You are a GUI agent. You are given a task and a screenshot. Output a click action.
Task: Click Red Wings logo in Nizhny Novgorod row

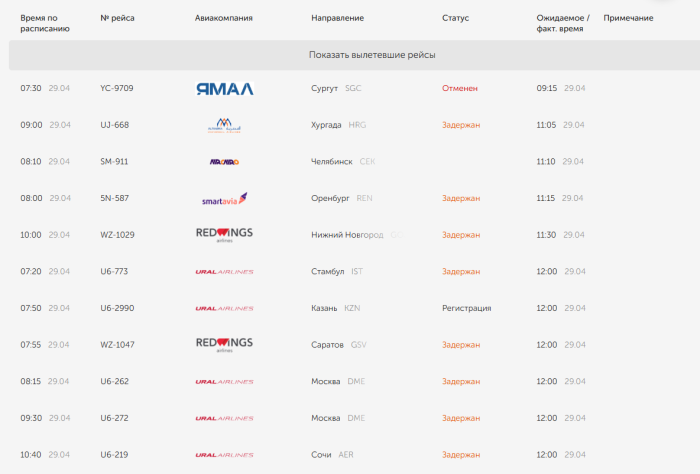tap(224, 235)
